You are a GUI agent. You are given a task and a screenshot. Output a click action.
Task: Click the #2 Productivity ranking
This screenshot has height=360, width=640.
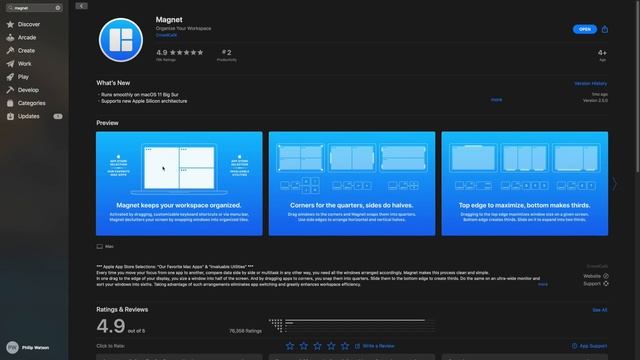[227, 55]
